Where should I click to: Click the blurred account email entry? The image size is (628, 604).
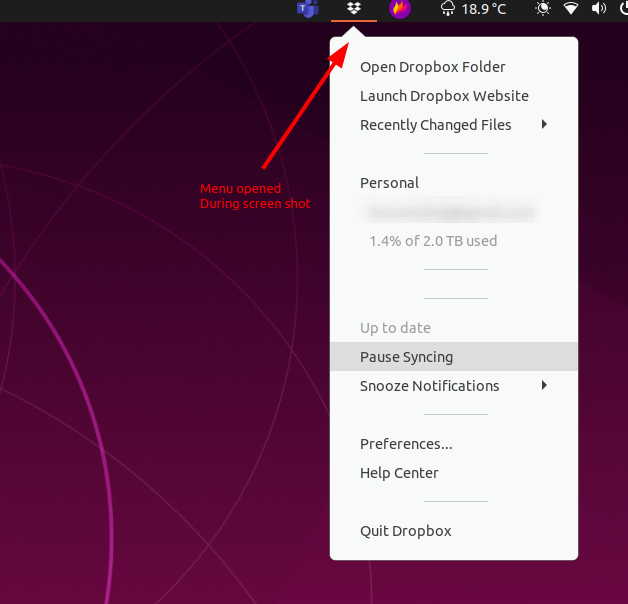449,212
